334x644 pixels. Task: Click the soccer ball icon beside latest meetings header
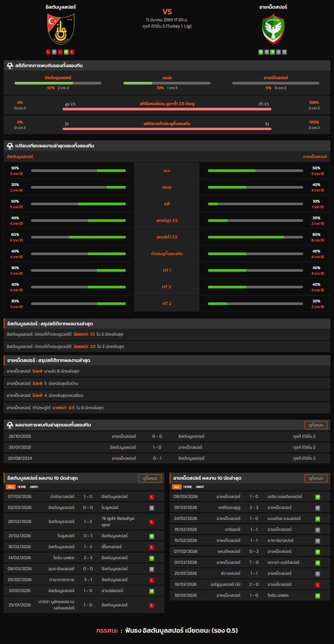10,425
